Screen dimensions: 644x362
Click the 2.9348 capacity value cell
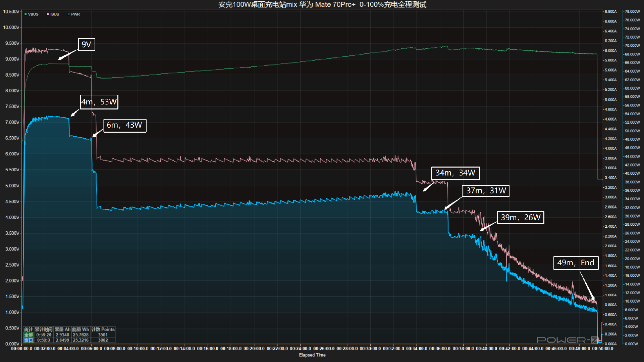62,335
